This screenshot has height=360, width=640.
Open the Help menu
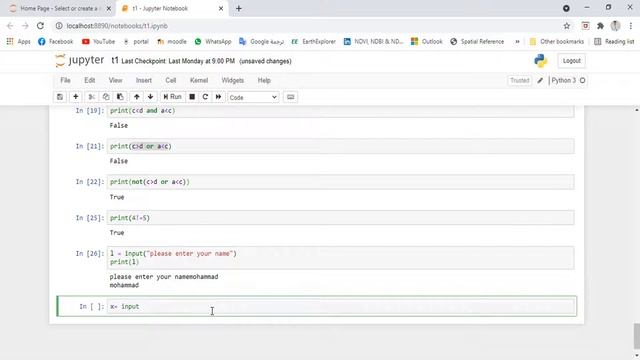click(264, 80)
